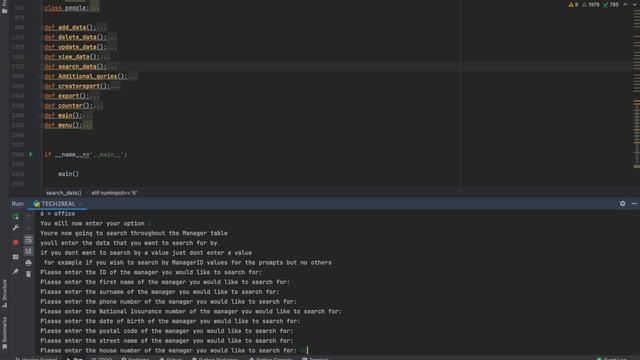Click 'phone number' console prompt line
The image size is (640, 360).
point(168,302)
